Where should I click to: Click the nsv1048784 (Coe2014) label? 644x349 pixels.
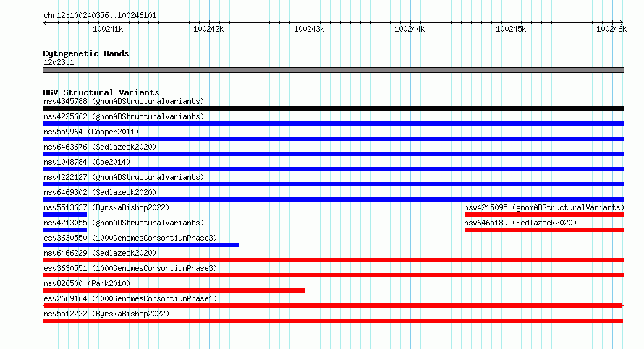coord(87,162)
